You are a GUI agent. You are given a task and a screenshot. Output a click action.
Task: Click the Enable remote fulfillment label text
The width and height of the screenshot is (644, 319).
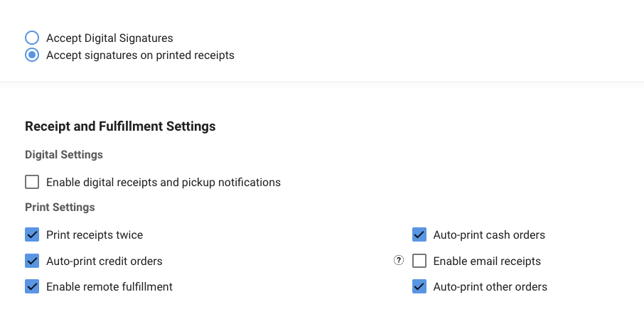click(x=109, y=287)
